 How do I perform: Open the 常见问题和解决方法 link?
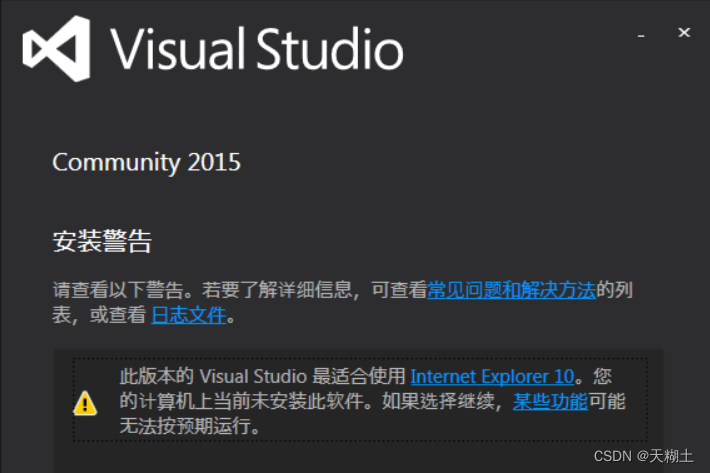[511, 290]
